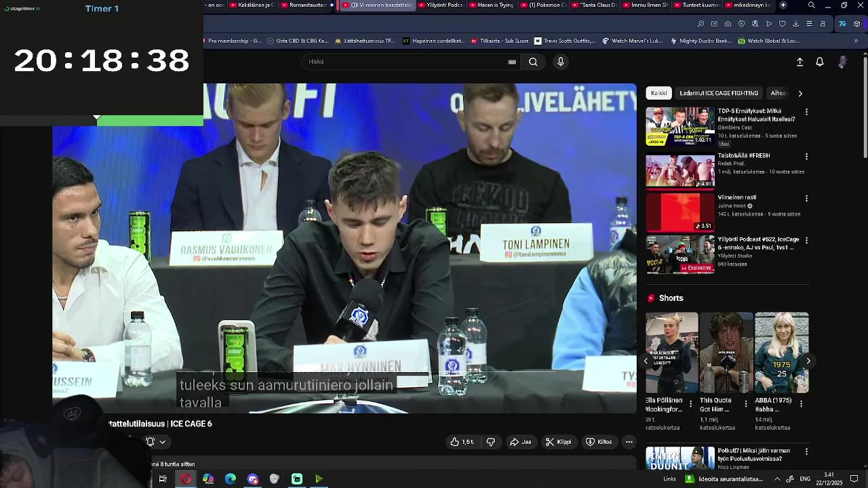Start voice search with the microphone icon
Image resolution: width=868 pixels, height=488 pixels.
click(560, 62)
